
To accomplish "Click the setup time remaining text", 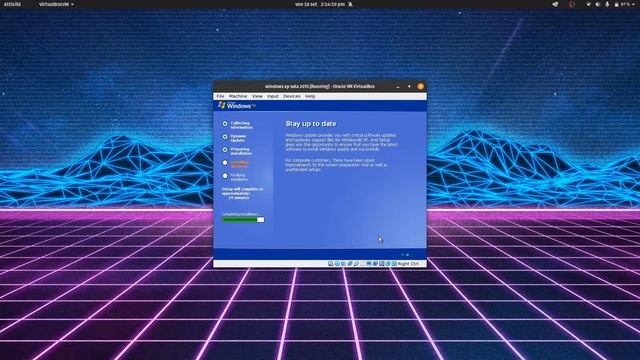I will [242, 193].
